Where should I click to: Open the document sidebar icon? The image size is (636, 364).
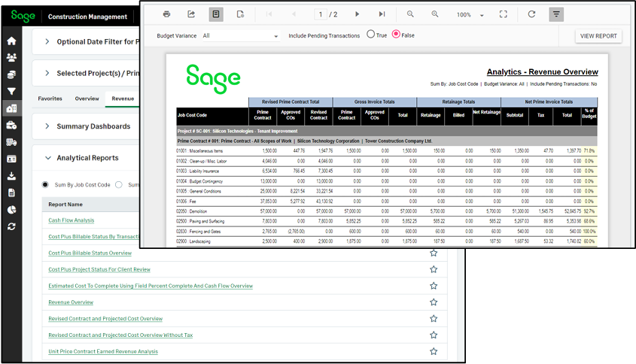(x=11, y=193)
